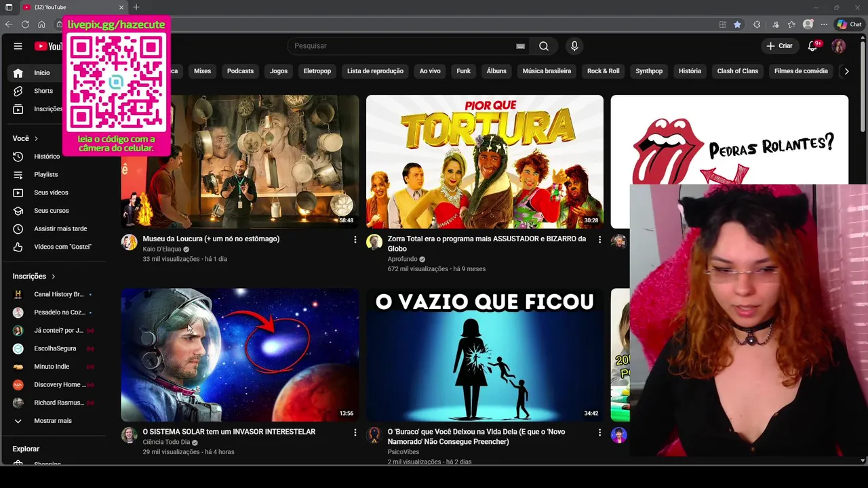
Task: Reload the page with refresh icon
Action: tap(25, 24)
